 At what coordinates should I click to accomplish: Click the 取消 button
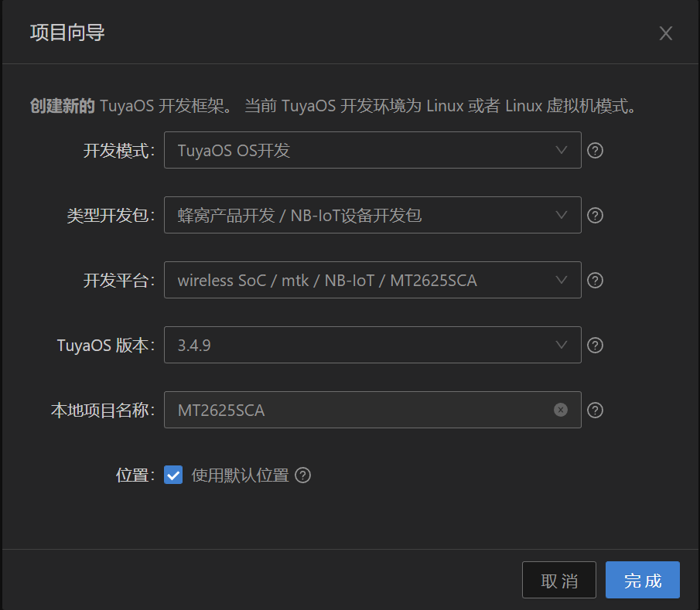[559, 580]
